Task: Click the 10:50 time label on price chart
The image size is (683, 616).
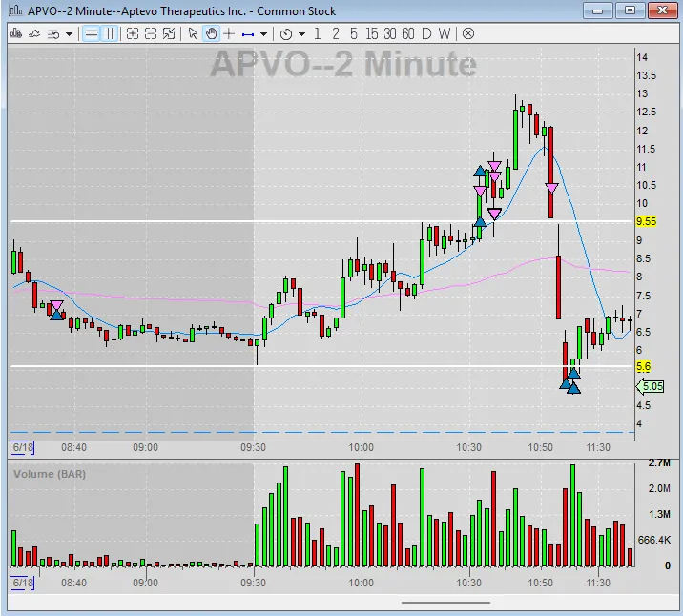Action: click(540, 447)
